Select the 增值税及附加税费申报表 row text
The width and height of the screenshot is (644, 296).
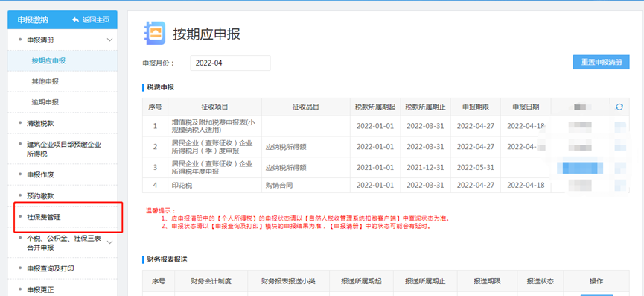click(213, 126)
